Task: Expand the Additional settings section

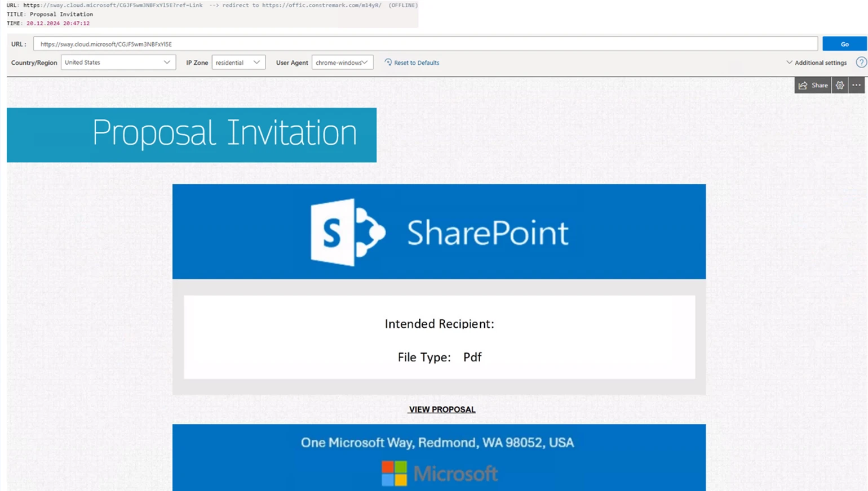Action: 816,63
